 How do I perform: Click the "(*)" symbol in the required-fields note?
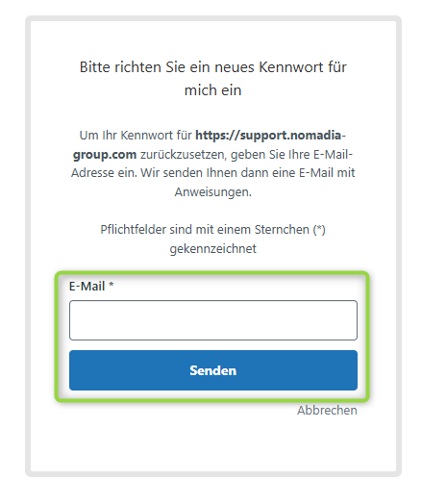pyautogui.click(x=319, y=230)
